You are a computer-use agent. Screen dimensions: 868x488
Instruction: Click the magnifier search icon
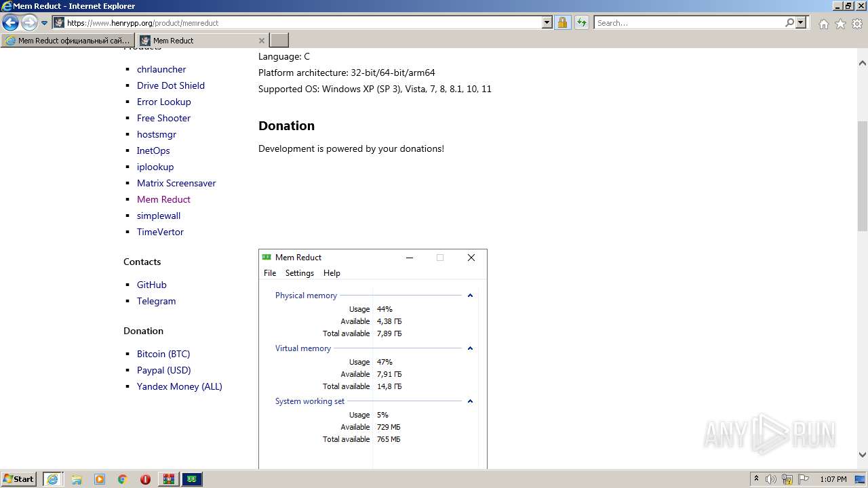coord(789,23)
